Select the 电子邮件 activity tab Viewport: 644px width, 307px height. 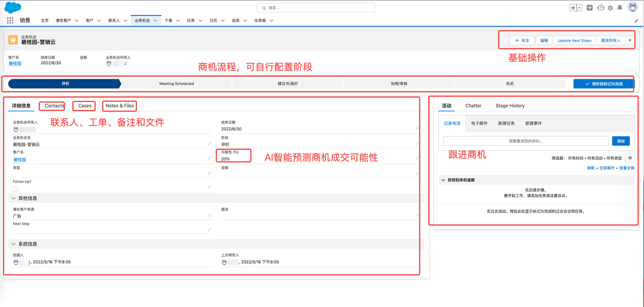click(479, 123)
